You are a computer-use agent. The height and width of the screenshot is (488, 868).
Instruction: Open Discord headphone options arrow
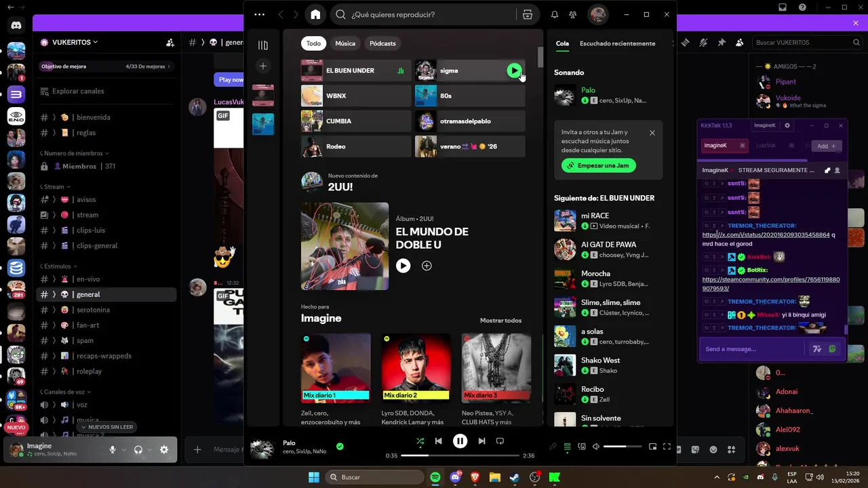pos(149,450)
